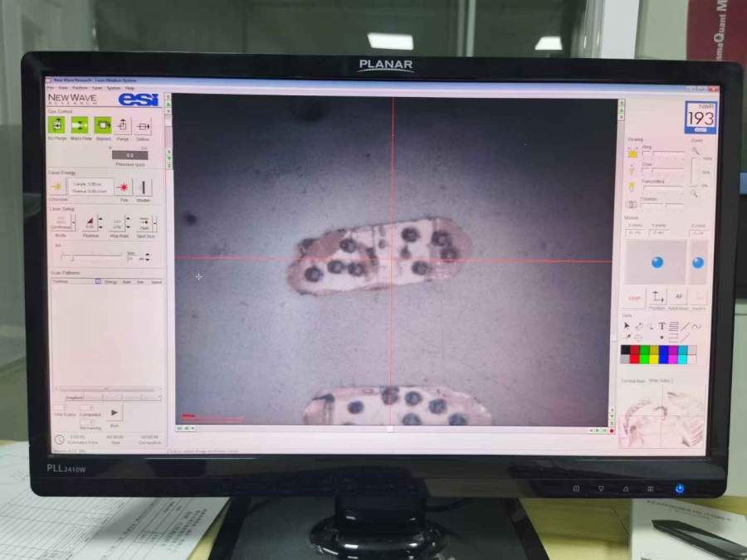
Task: Click the Y position field
Action: [x=658, y=233]
